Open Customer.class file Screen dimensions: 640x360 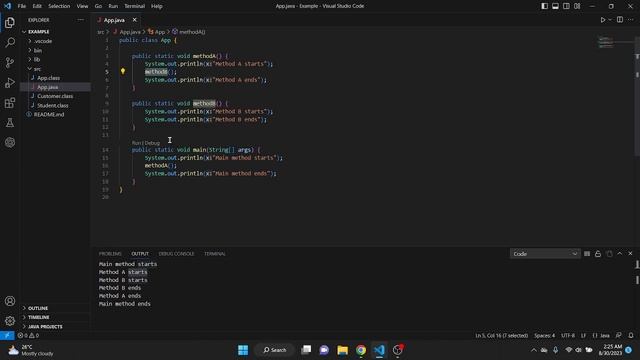click(56, 96)
